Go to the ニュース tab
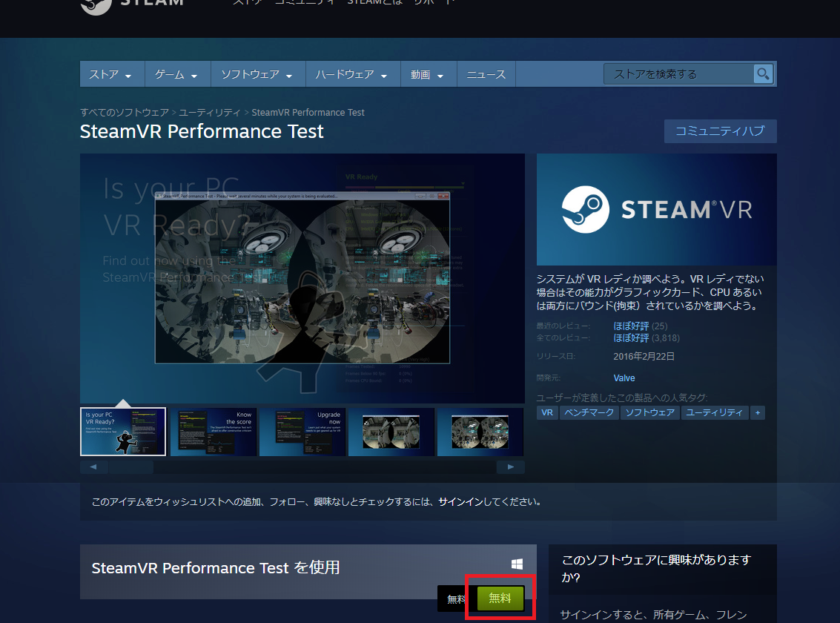The width and height of the screenshot is (840, 623). (486, 74)
